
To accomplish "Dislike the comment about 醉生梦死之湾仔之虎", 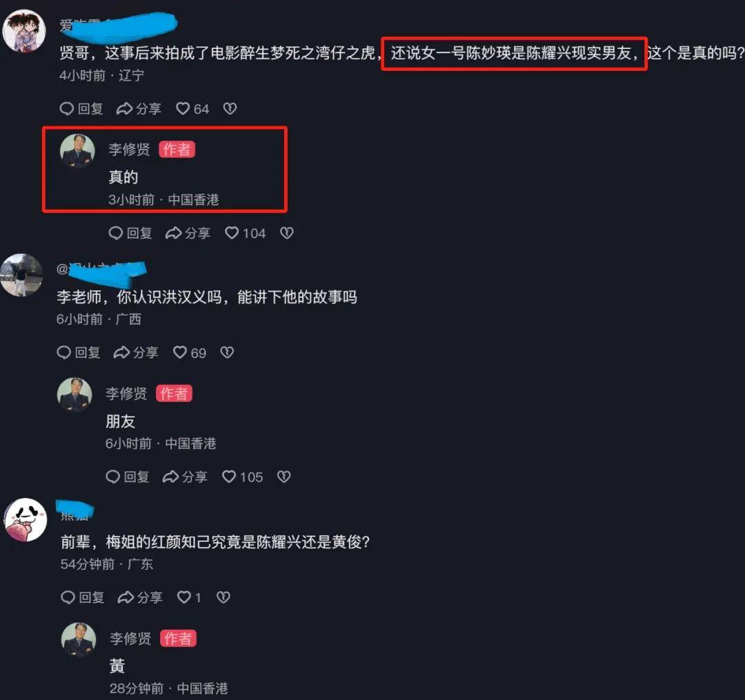I will point(230,109).
